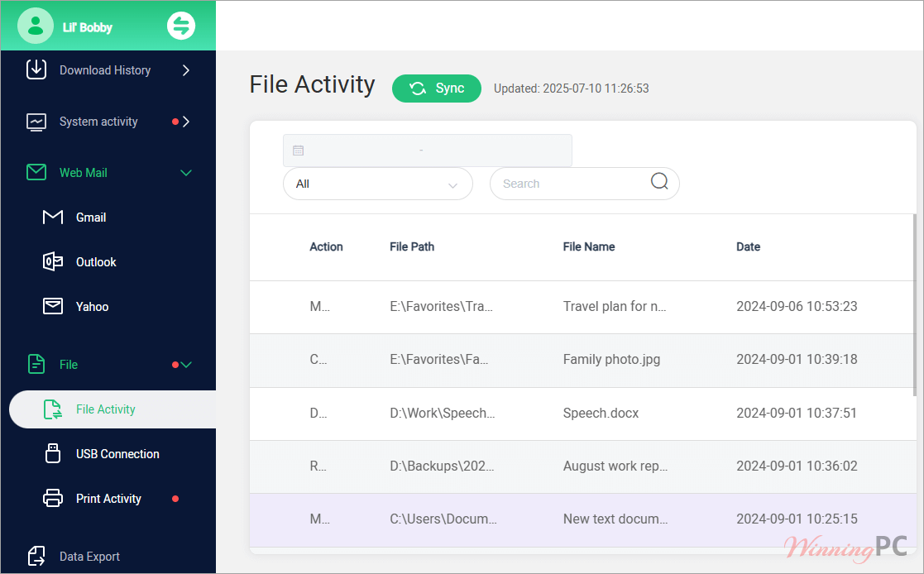Click the Lil' Bobby user avatar icon

pyautogui.click(x=36, y=26)
